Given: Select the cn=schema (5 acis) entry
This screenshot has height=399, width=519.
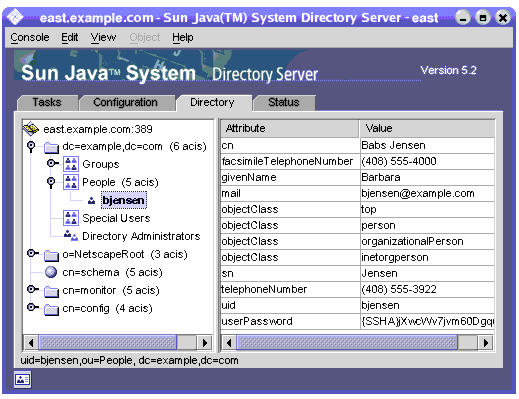Looking at the screenshot, I should pos(112,272).
